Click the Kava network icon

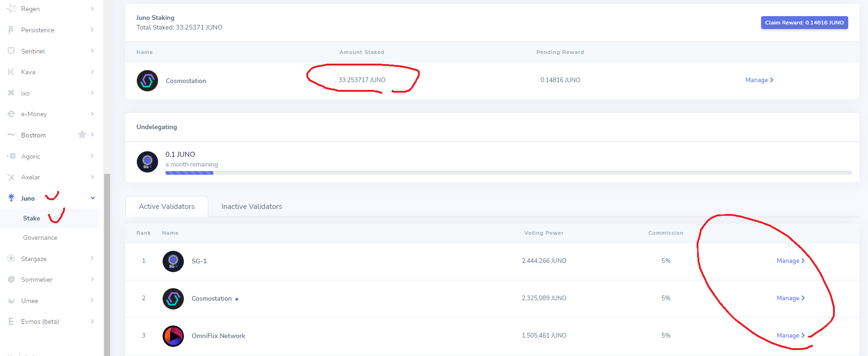(11, 72)
